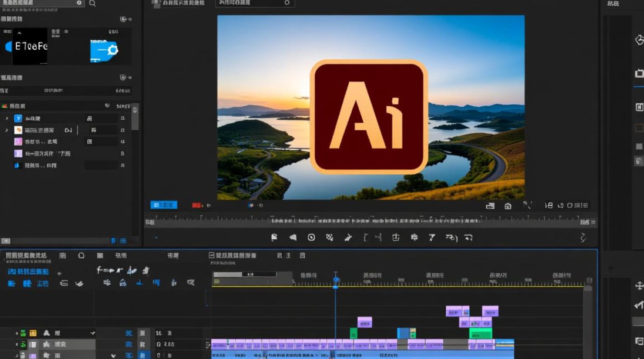Click the crosshair move icon in the right-edge strip

click(x=639, y=286)
